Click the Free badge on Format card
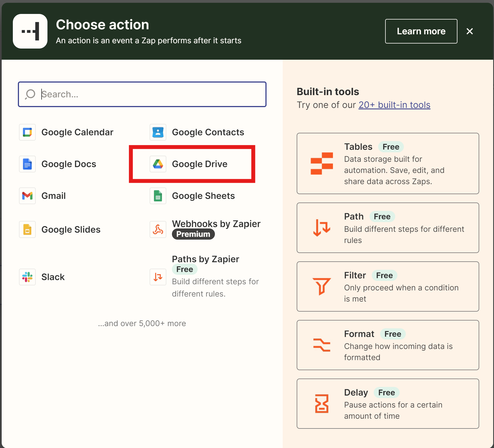 pos(393,334)
